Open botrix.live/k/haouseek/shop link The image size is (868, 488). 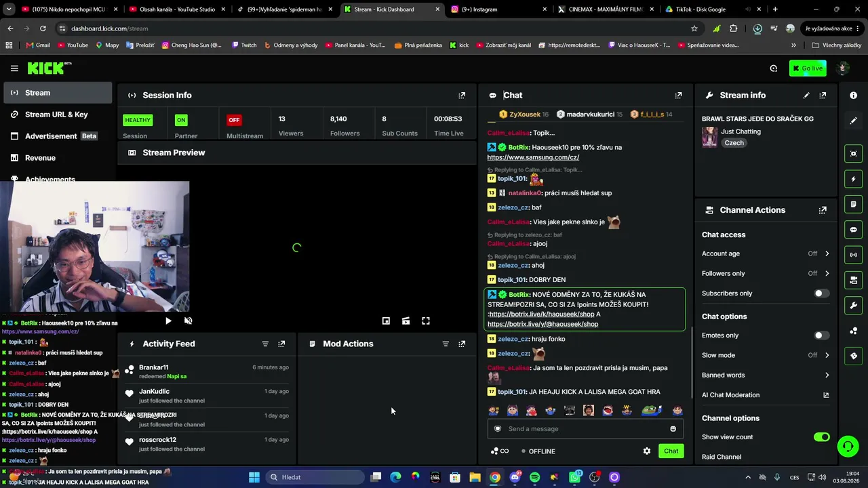541,314
